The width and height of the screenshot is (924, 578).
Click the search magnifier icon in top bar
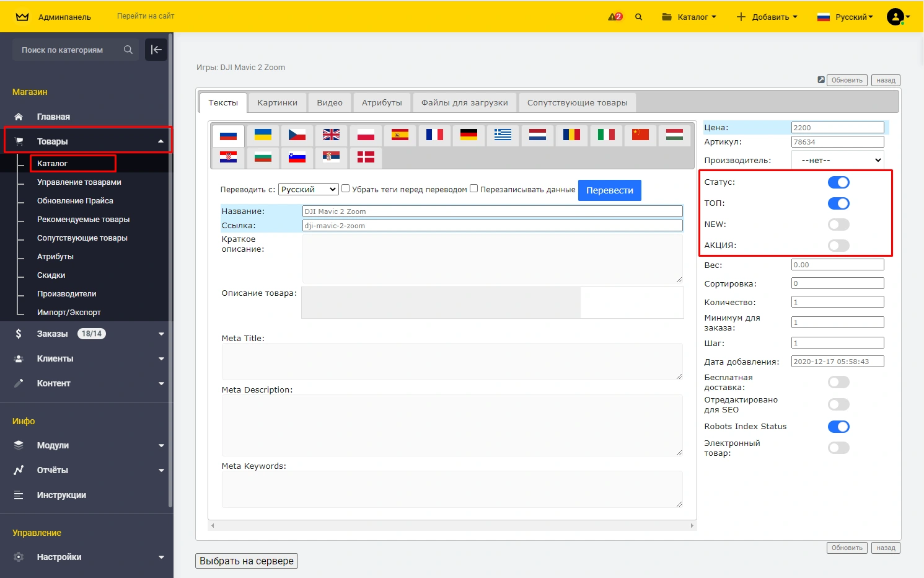pos(638,17)
